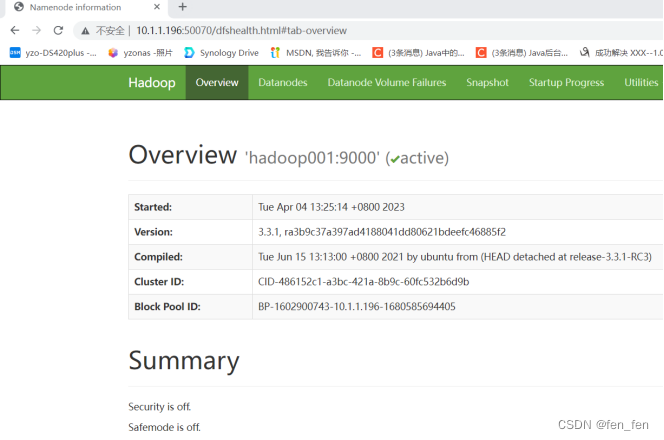Click 'Security is off.' text
The height and width of the screenshot is (440, 664).
coord(160,407)
